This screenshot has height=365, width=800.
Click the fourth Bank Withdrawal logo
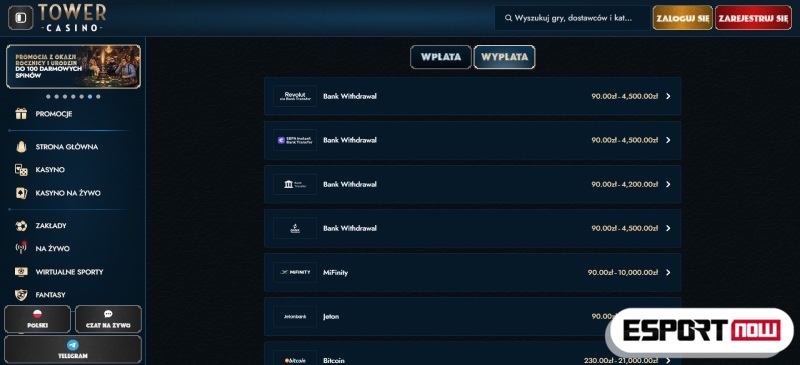pyautogui.click(x=295, y=228)
